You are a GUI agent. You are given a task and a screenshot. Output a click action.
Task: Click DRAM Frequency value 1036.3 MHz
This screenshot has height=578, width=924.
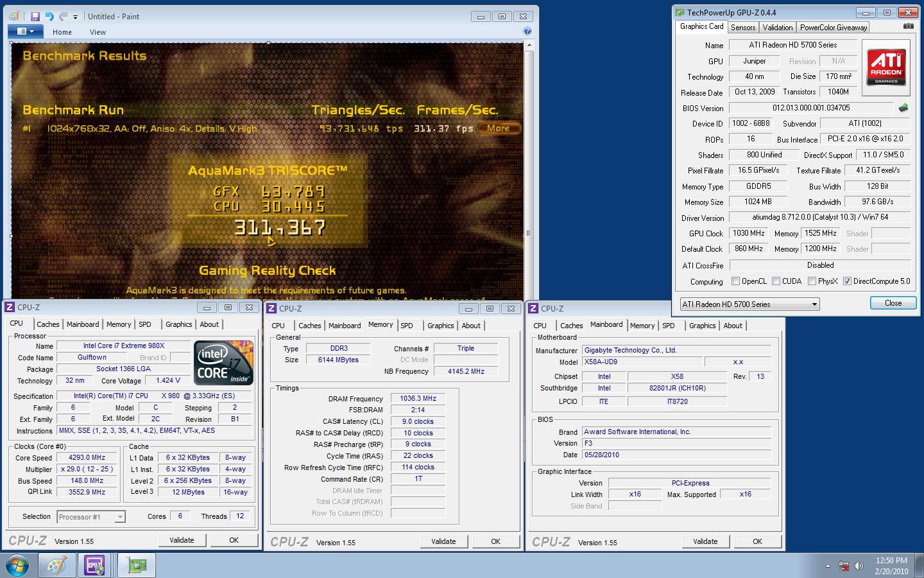pyautogui.click(x=418, y=399)
